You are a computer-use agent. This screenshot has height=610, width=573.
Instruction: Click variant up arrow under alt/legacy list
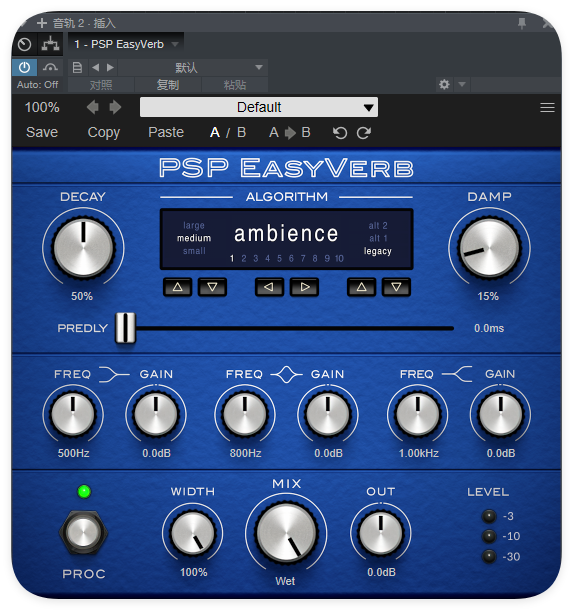coord(361,287)
